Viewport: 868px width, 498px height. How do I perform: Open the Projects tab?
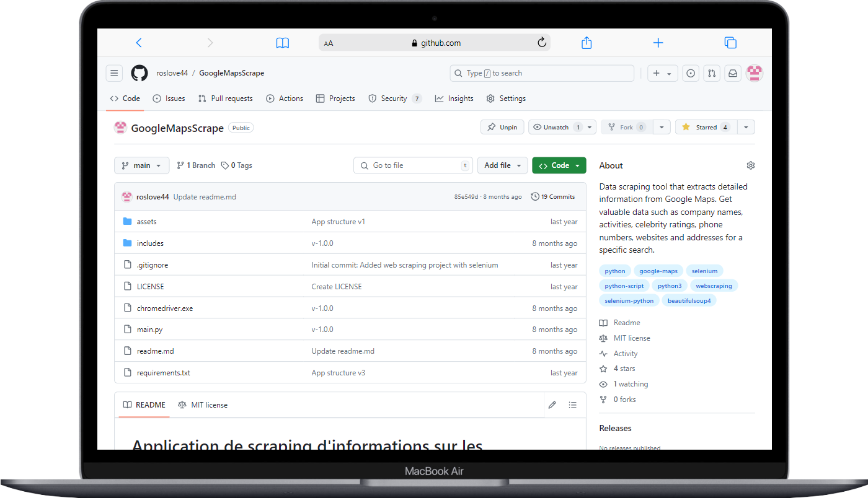point(335,98)
